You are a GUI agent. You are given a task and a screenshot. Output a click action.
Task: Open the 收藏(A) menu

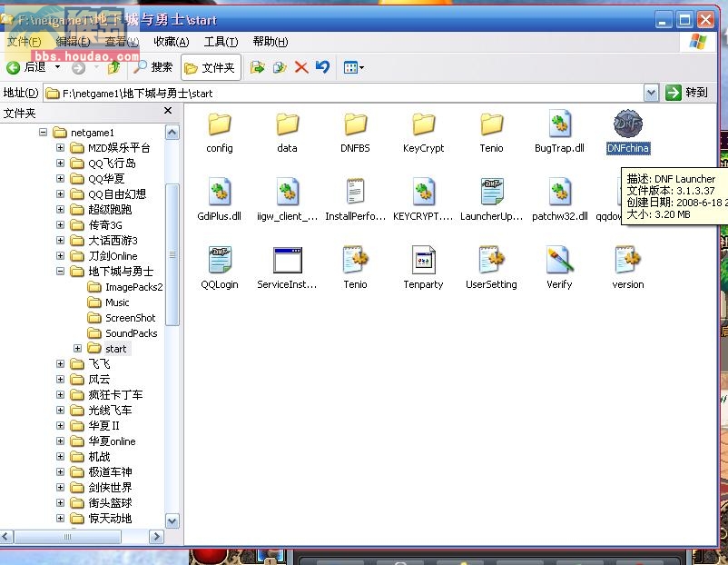(x=172, y=42)
